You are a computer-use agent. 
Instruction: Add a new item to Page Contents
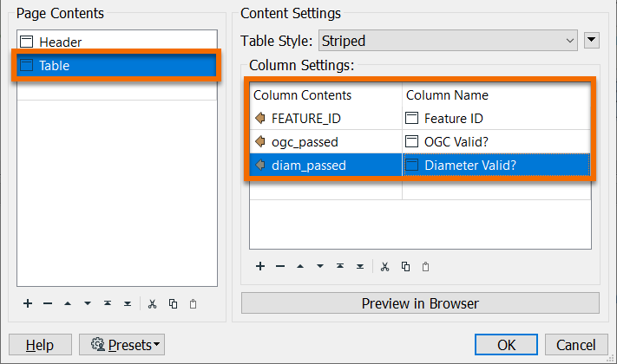(28, 303)
